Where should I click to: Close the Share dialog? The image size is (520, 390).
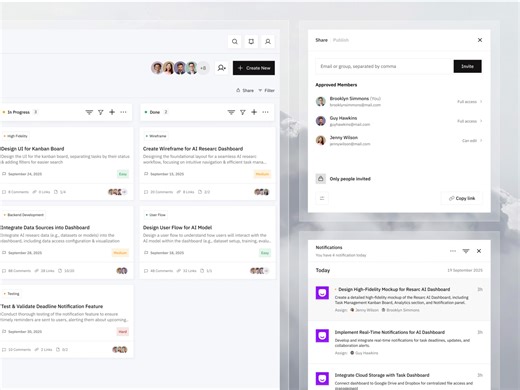pyautogui.click(x=480, y=40)
